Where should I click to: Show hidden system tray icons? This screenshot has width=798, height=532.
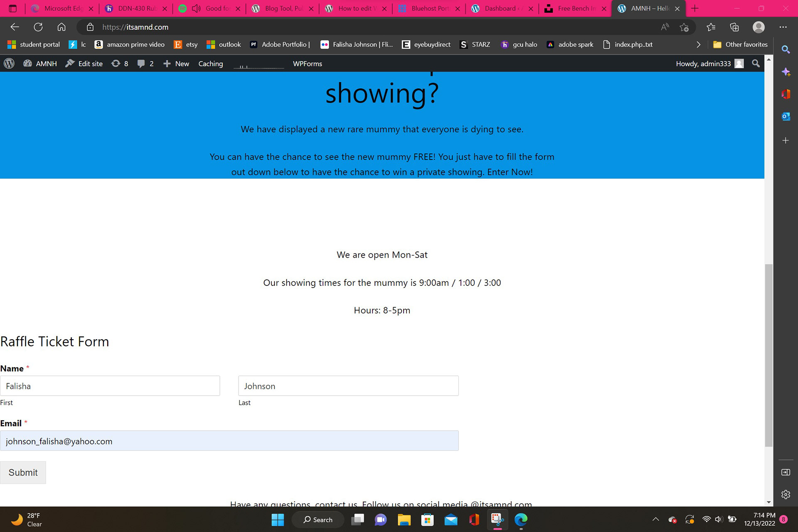pos(655,520)
